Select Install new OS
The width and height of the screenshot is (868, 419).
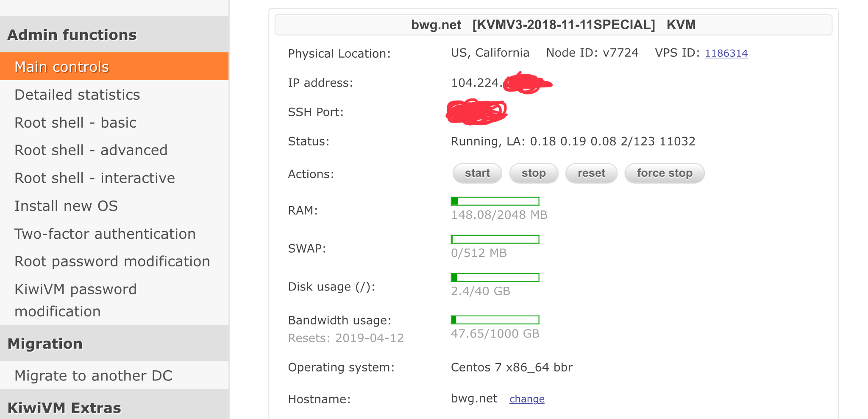coord(66,206)
